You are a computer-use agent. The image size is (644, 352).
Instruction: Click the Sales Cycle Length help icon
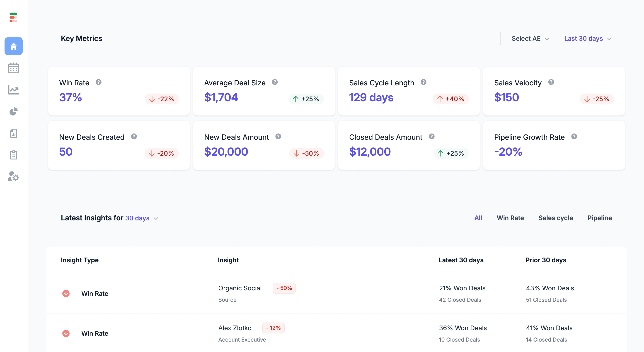coord(424,82)
